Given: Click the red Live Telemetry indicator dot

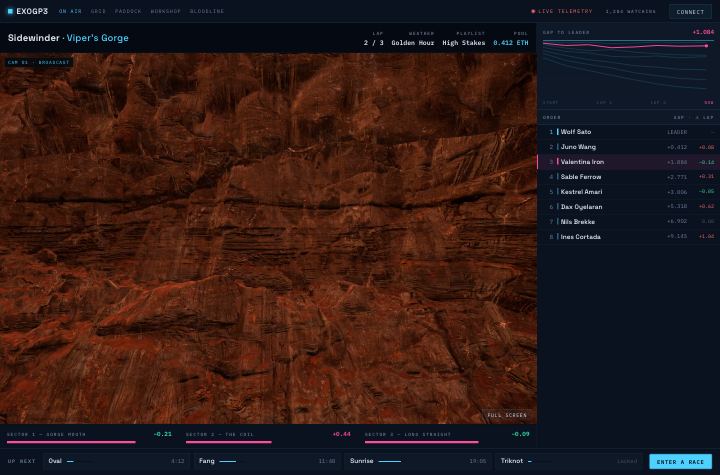Looking at the screenshot, I should pos(533,11).
